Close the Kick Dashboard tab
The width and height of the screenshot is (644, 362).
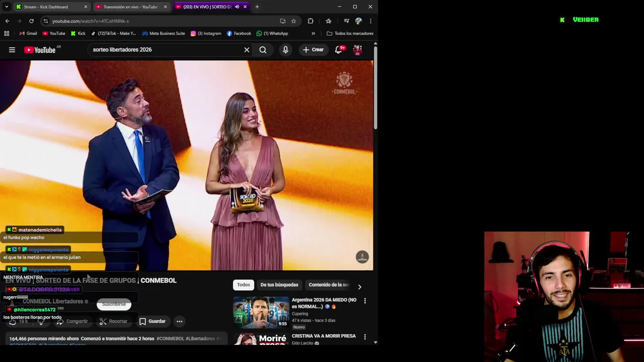(x=86, y=7)
